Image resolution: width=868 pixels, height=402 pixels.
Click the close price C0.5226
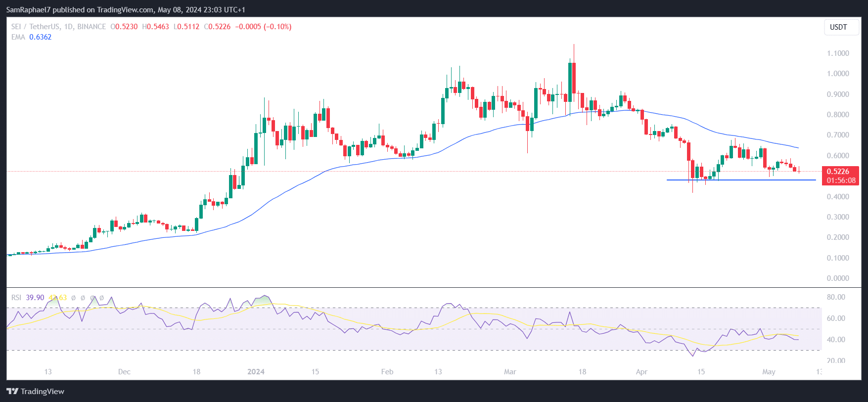[x=217, y=27]
